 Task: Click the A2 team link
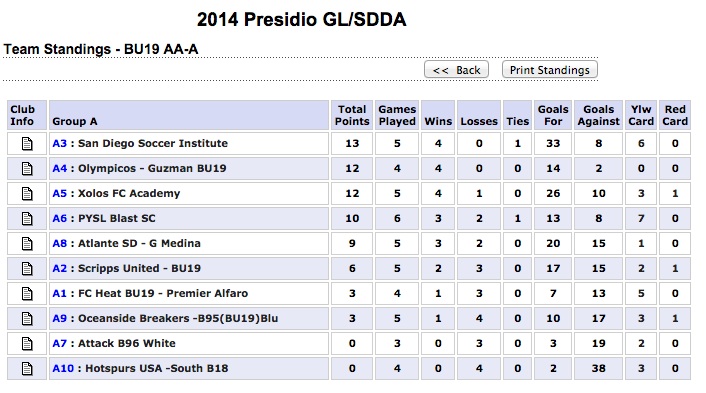tap(59, 268)
